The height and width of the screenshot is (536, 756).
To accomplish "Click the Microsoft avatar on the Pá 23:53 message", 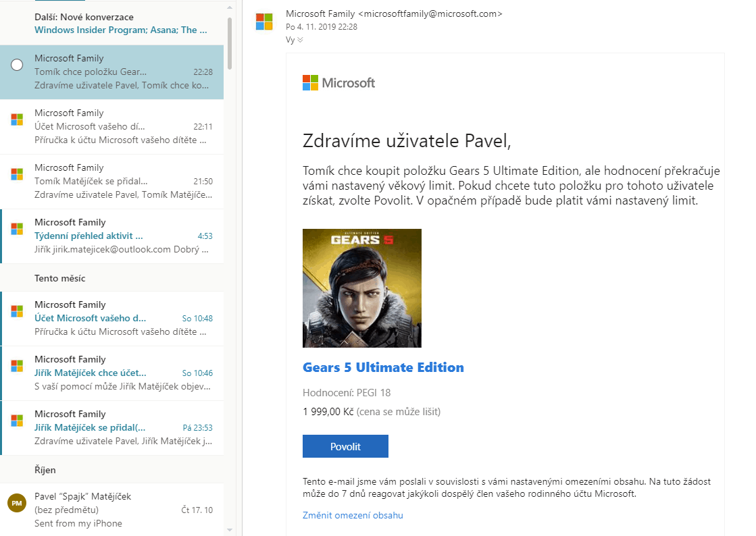I will pyautogui.click(x=18, y=421).
